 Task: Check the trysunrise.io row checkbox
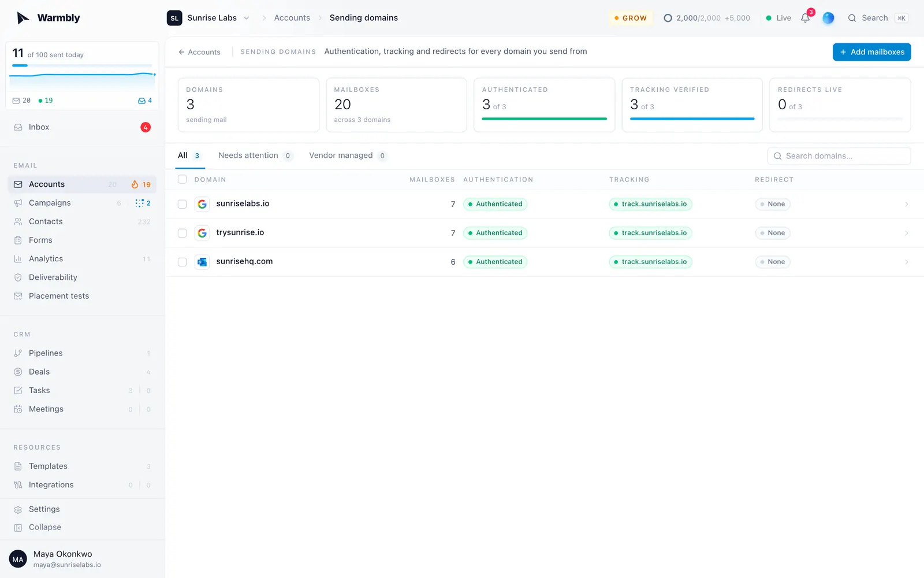tap(182, 233)
